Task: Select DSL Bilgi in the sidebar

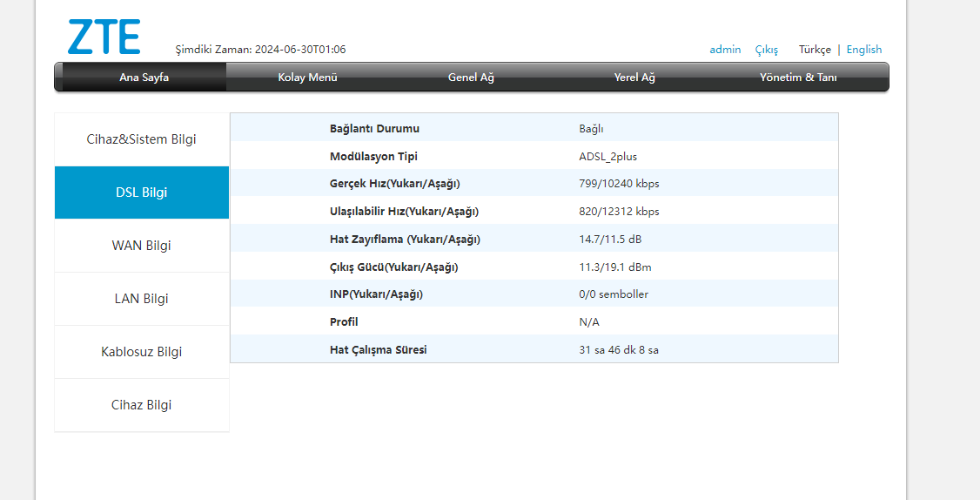Action: click(x=141, y=193)
